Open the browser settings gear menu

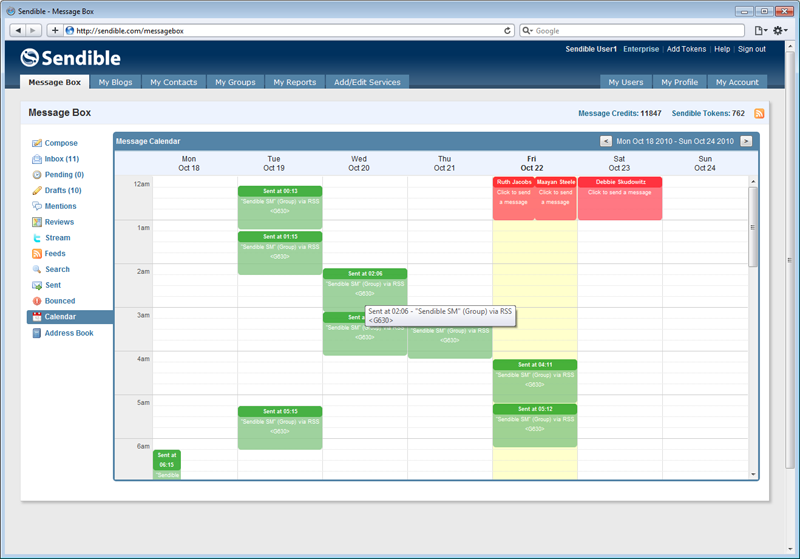click(780, 31)
